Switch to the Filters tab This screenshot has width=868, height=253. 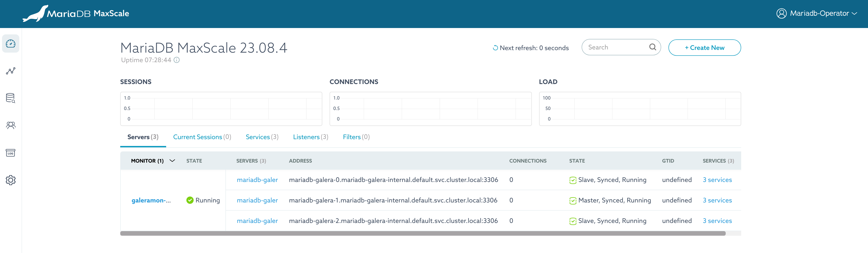356,137
